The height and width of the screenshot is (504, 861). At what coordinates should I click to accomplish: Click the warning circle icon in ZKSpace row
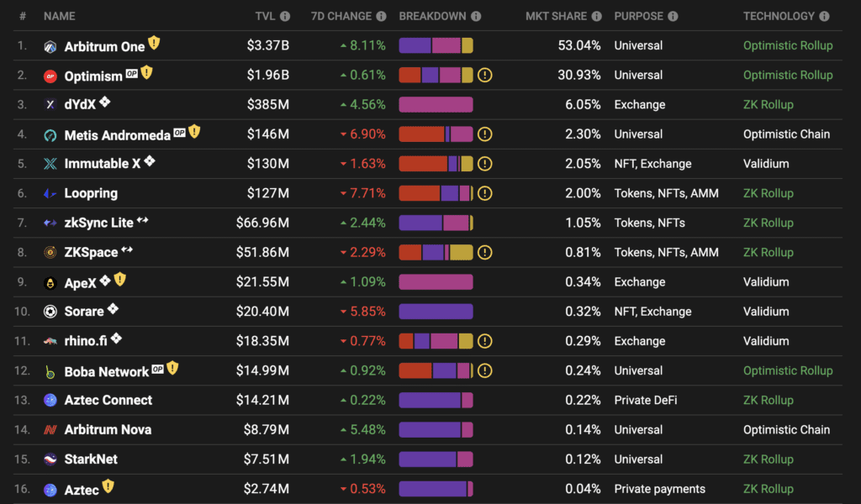(485, 252)
